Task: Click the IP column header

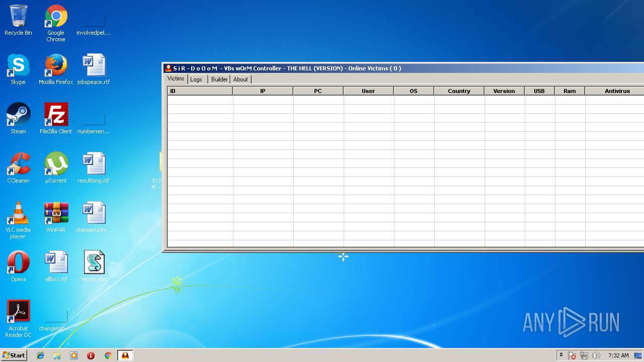Action: [263, 91]
